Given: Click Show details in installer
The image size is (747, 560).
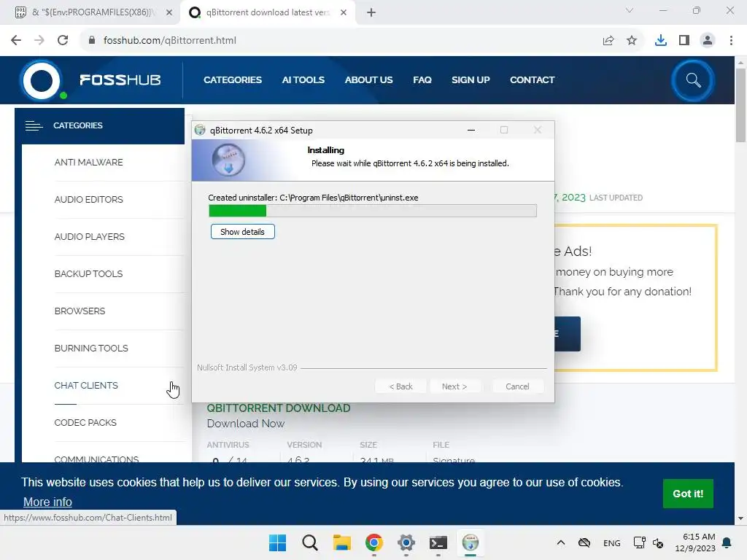Looking at the screenshot, I should 242,232.
